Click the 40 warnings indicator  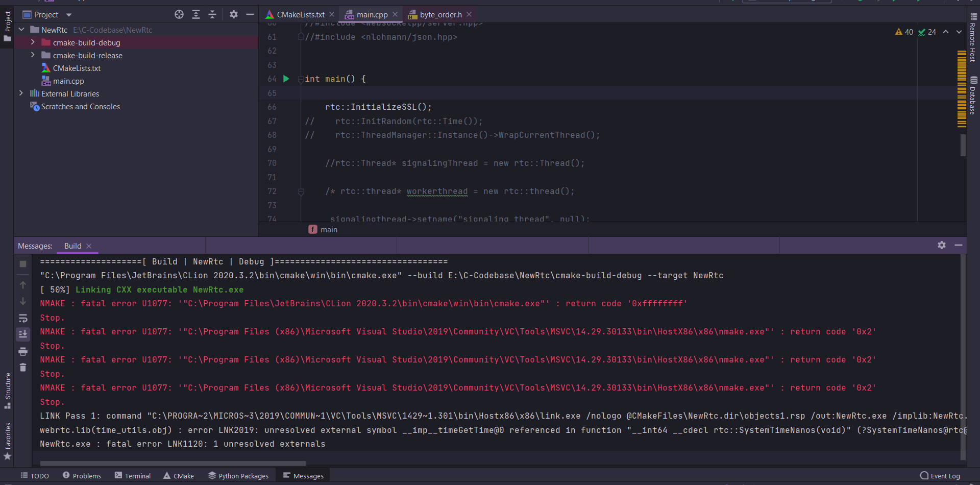pos(904,32)
